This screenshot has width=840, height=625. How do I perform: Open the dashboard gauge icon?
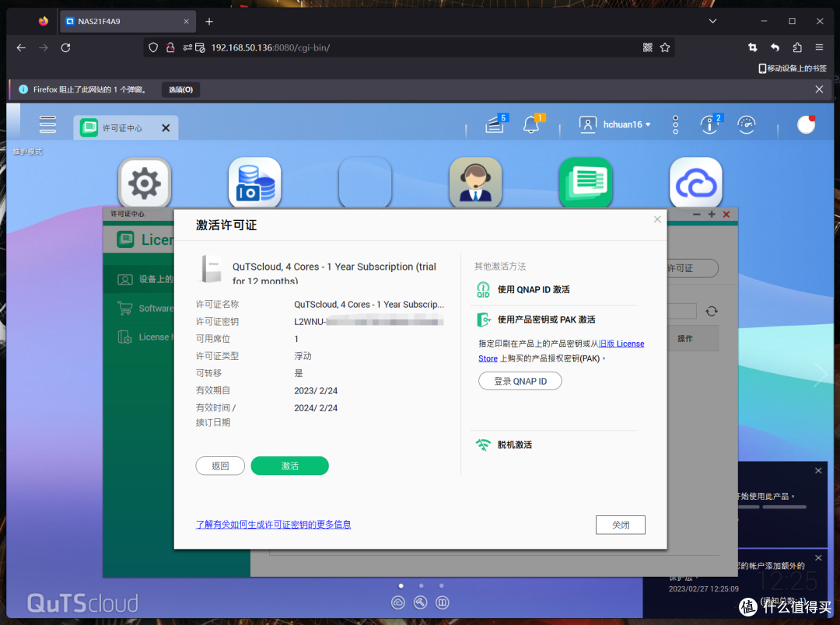[x=746, y=124]
